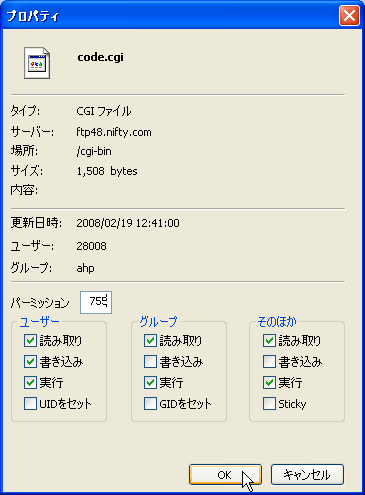Click the group value ahp
This screenshot has height=495, width=365.
pyautogui.click(x=85, y=268)
